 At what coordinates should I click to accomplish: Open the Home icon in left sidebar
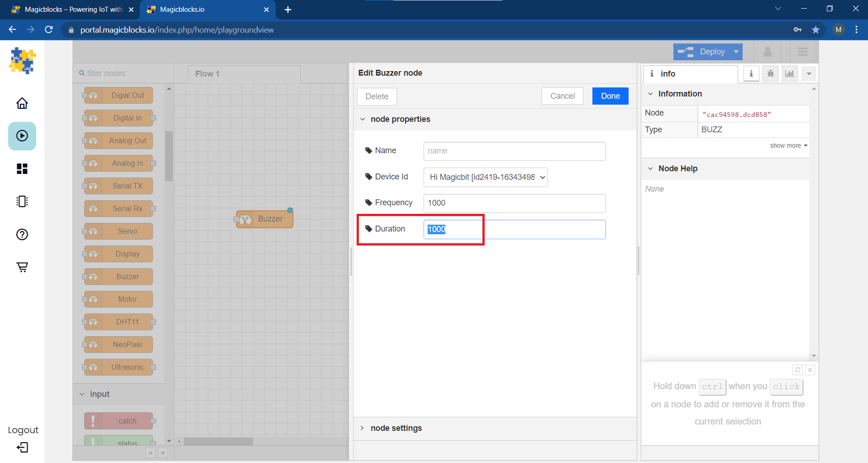point(22,103)
